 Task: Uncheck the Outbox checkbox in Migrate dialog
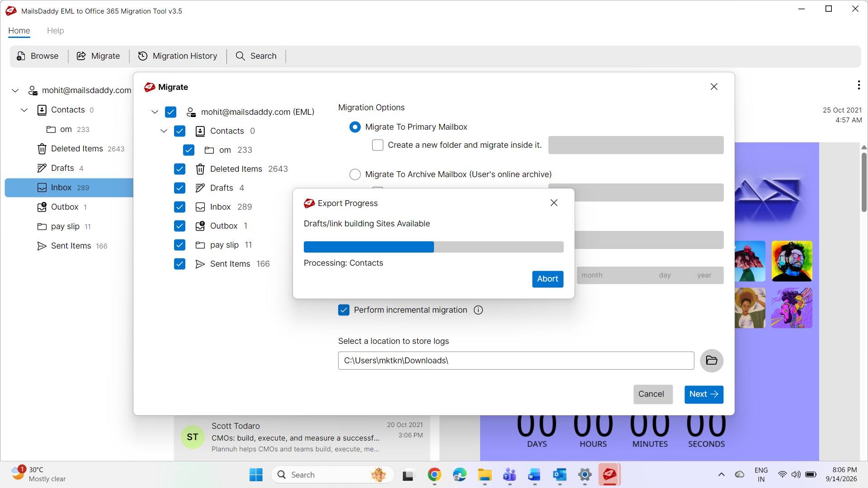click(x=179, y=226)
